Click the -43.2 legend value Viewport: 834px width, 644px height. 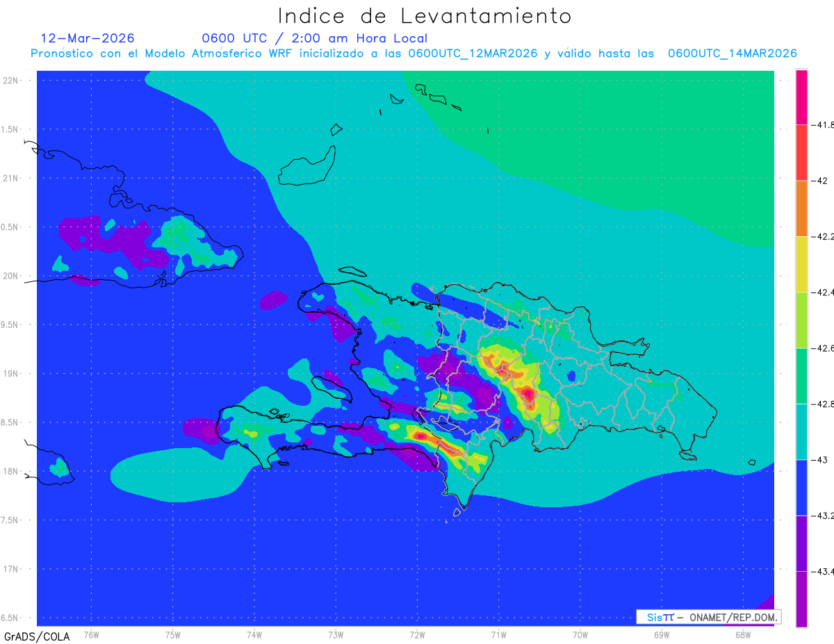click(x=824, y=515)
